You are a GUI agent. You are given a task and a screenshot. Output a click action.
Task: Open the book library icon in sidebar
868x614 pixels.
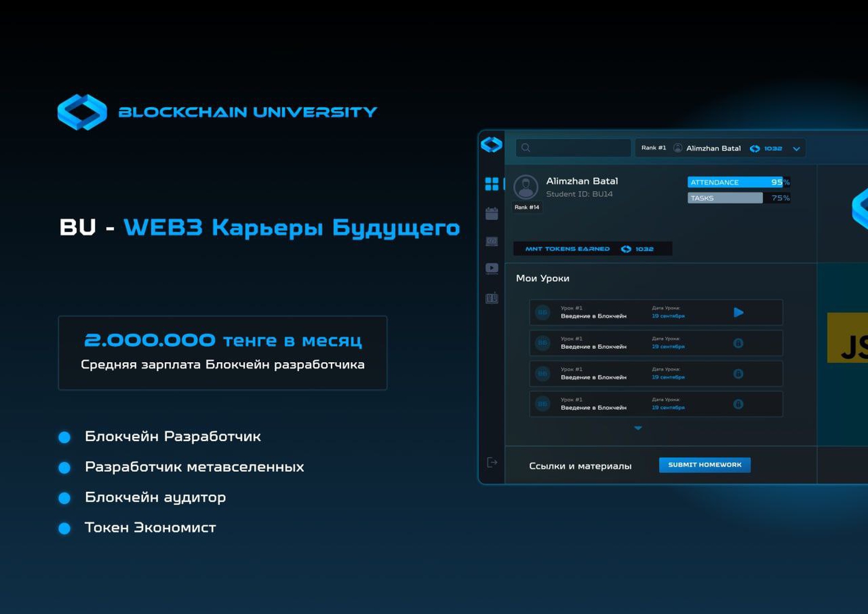click(x=492, y=298)
